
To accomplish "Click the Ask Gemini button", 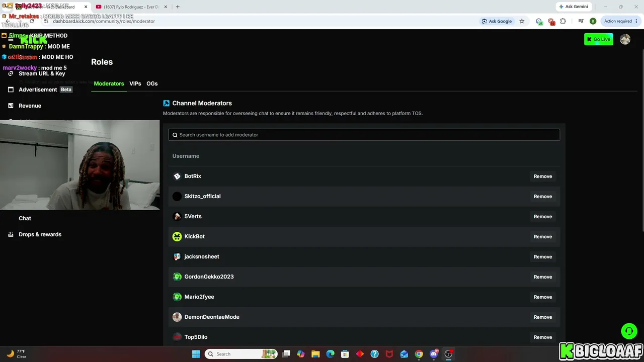I will point(573,7).
